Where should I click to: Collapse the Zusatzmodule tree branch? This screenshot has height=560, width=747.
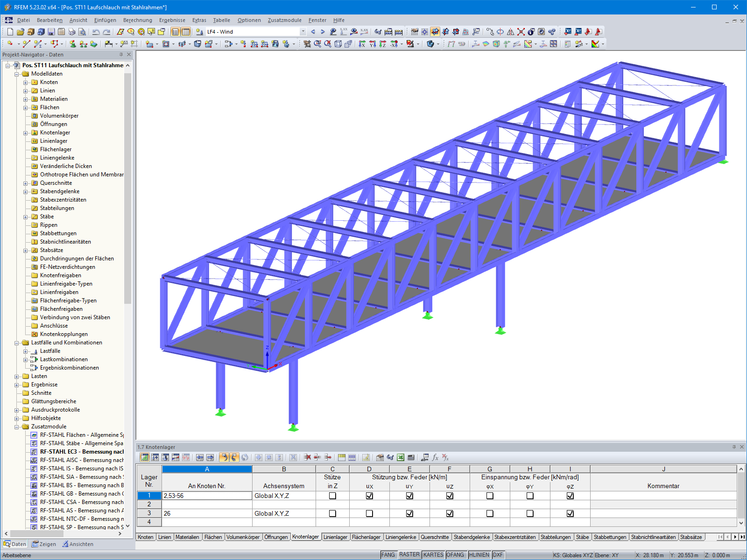tap(16, 426)
